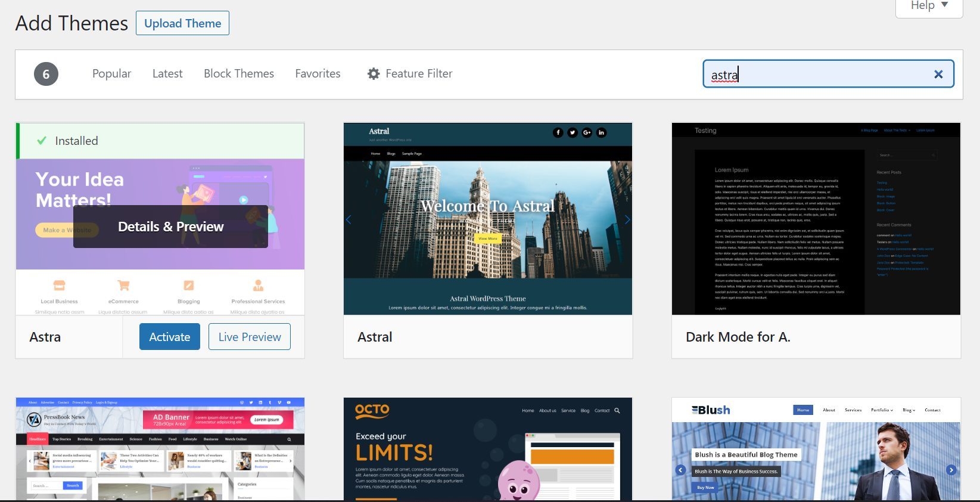Click the Installed status label
This screenshot has height=502, width=980.
tap(76, 141)
